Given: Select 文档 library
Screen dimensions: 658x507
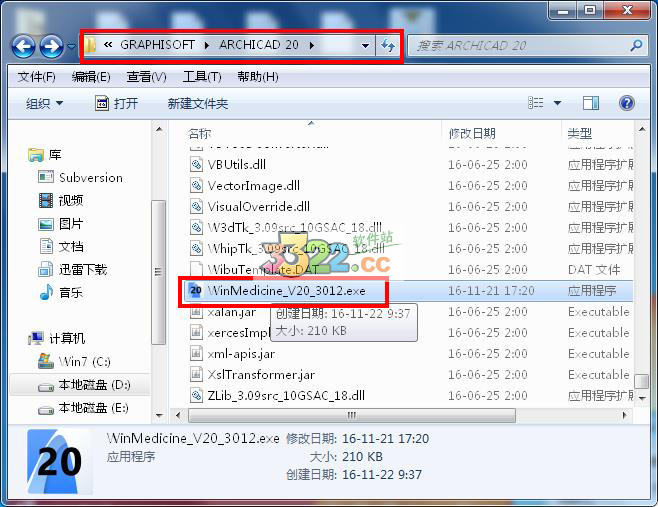Looking at the screenshot, I should pos(60,246).
